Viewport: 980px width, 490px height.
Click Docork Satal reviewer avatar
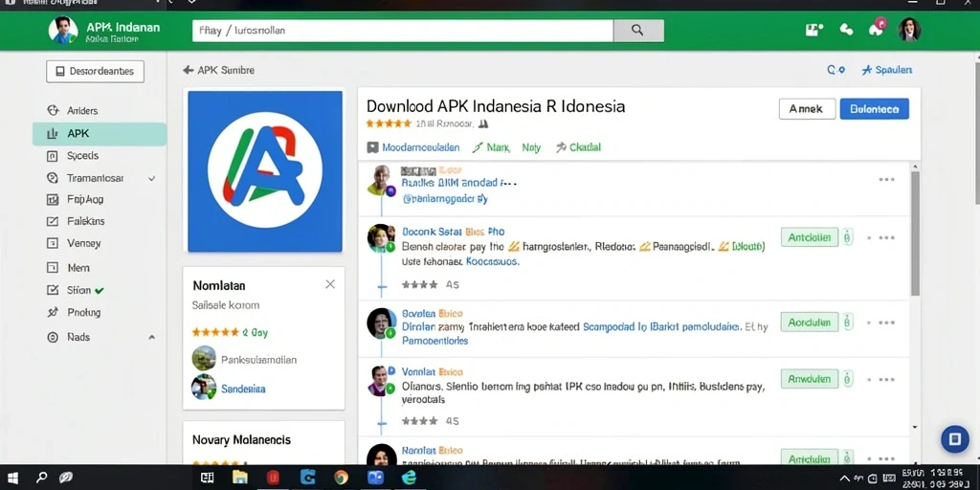381,238
